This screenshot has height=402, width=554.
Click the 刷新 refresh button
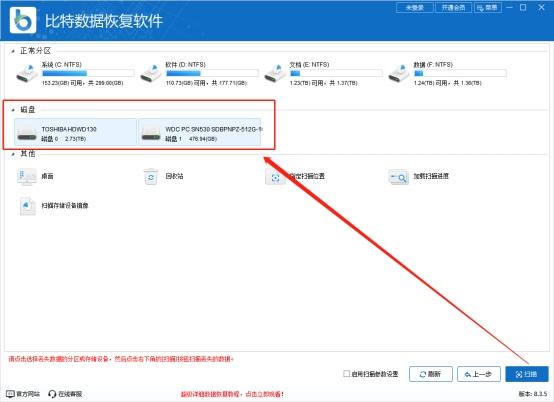[x=431, y=374]
